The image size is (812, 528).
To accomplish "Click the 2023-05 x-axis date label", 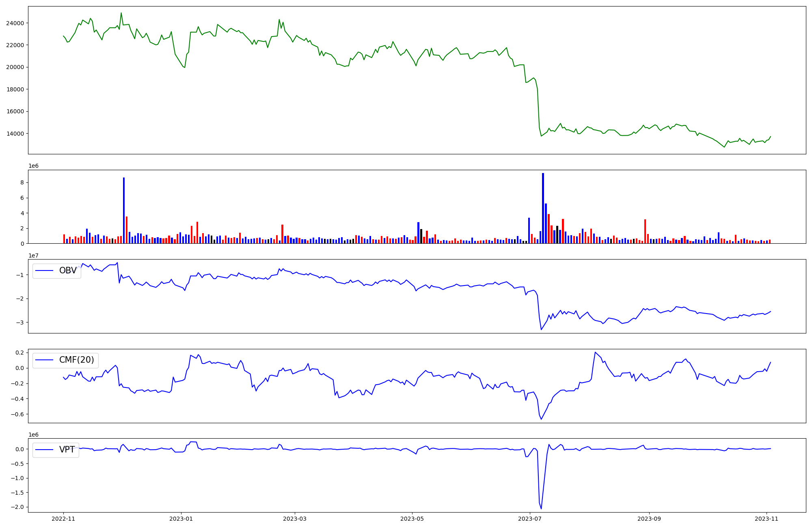I will (x=412, y=519).
